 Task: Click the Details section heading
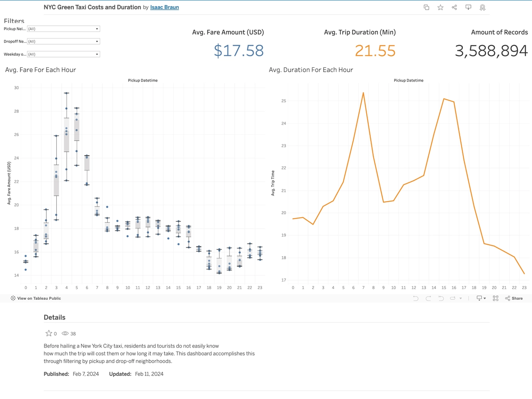55,317
